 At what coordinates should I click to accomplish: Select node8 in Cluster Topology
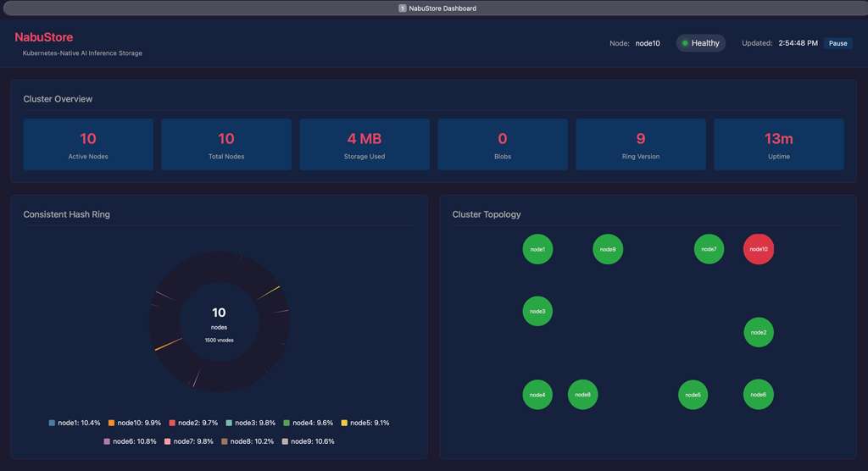pyautogui.click(x=583, y=395)
